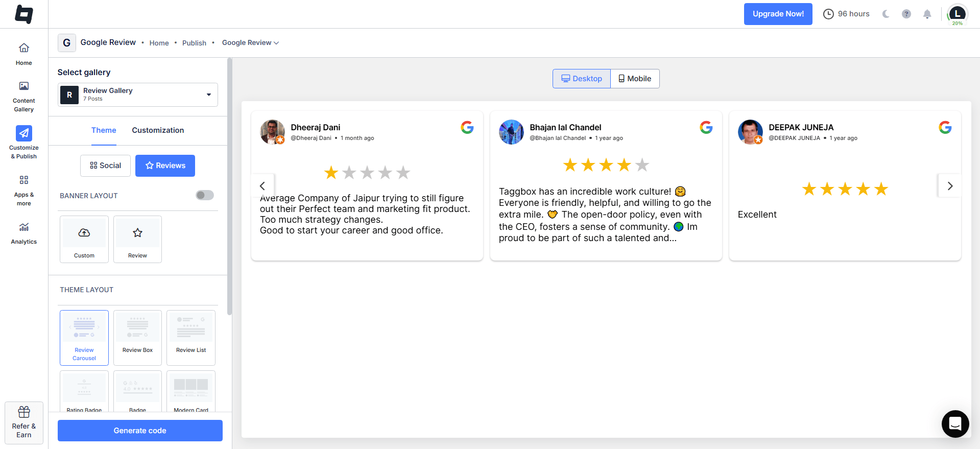Show next review with right arrow
The height and width of the screenshot is (449, 980).
pos(950,186)
